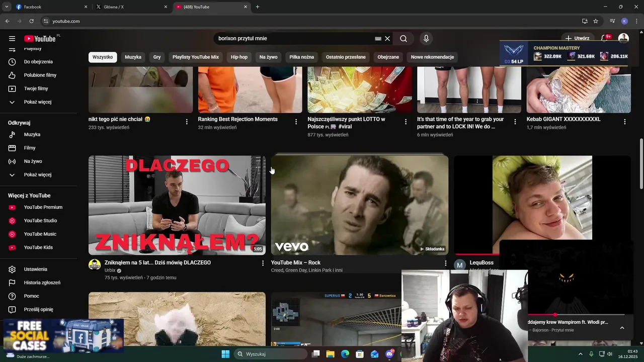Image resolution: width=644 pixels, height=362 pixels.
Task: Clear the search box text
Action: 387,39
